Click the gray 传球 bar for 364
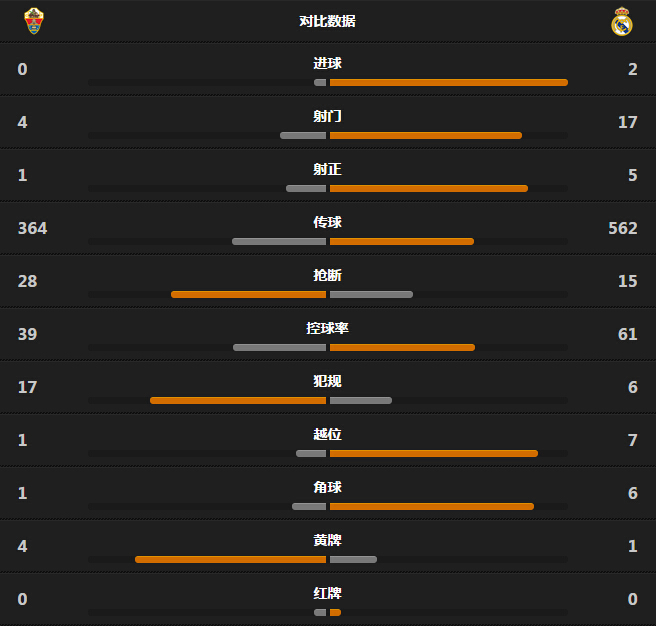Viewport: 656px width, 626px height. pyautogui.click(x=279, y=241)
